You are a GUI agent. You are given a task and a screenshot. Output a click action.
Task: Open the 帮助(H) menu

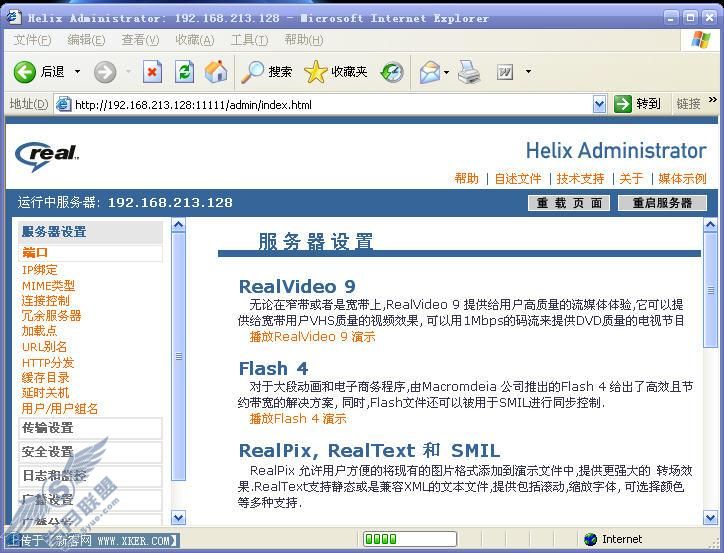click(303, 40)
